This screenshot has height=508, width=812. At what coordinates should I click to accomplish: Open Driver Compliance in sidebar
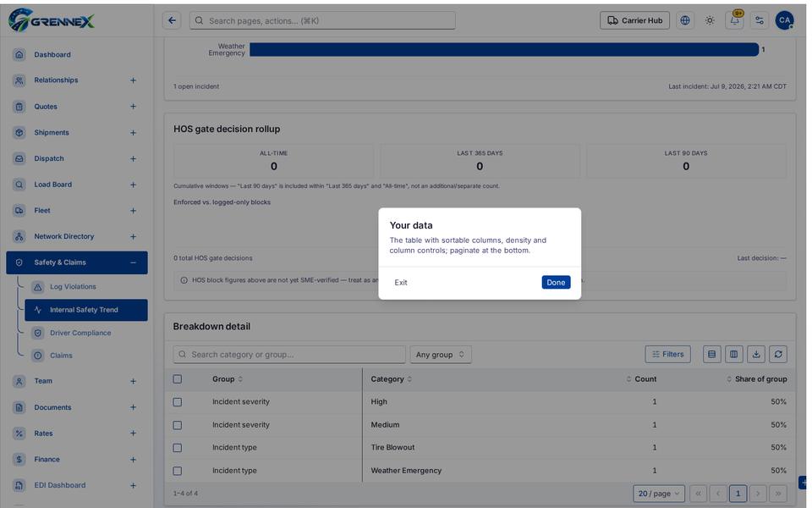[80, 333]
